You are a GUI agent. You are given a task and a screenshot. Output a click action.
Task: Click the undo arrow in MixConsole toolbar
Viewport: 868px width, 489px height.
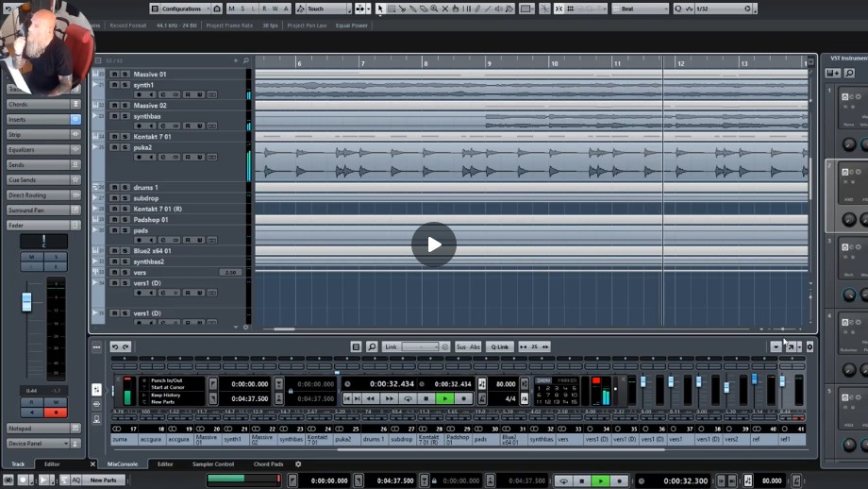pos(115,347)
